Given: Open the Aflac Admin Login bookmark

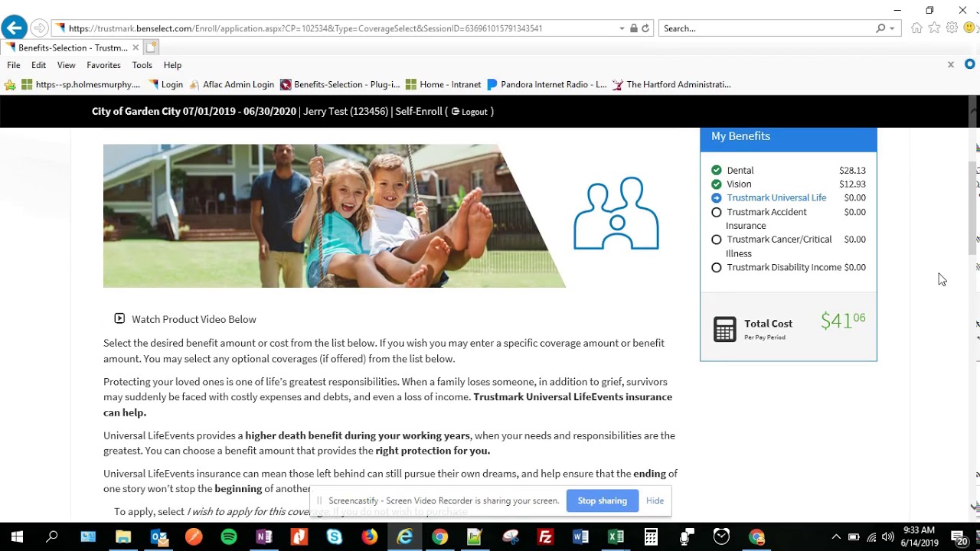Looking at the screenshot, I should (x=231, y=85).
